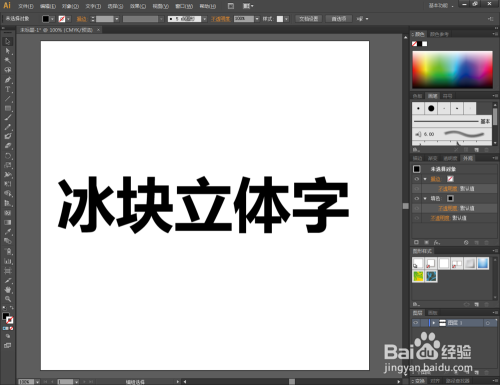Click the white swatch in Color panel
This screenshot has height=385, width=500.
coord(425,44)
